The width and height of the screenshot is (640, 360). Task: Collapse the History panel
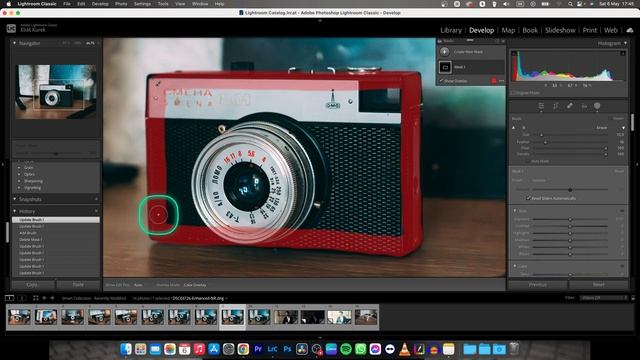(14, 211)
